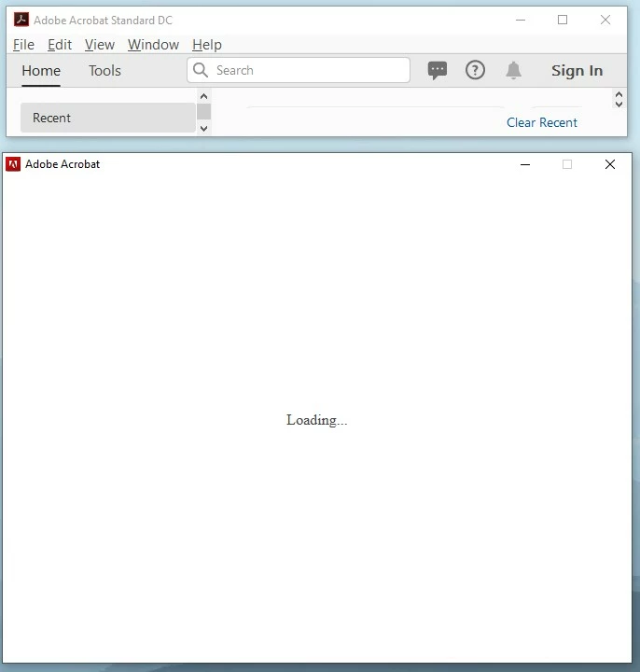
Task: Close the Adobe Acrobat loading window
Action: (610, 164)
